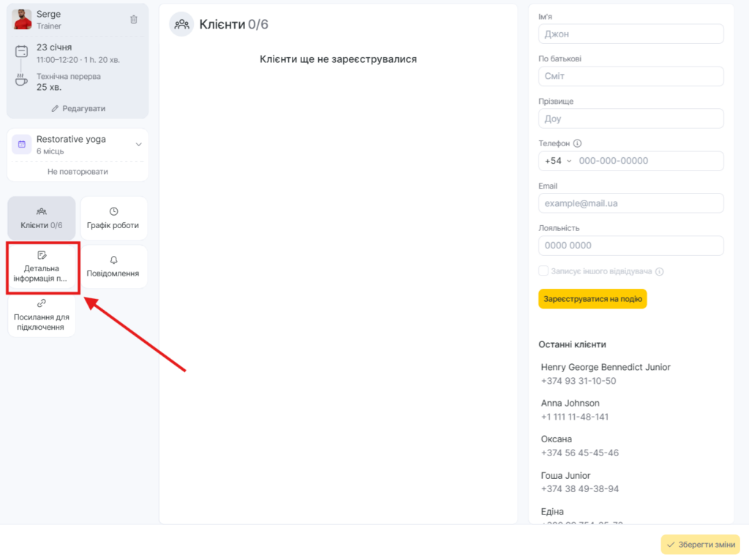Click the info icon next to Телефон
Image resolution: width=749 pixels, height=560 pixels.
578,144
